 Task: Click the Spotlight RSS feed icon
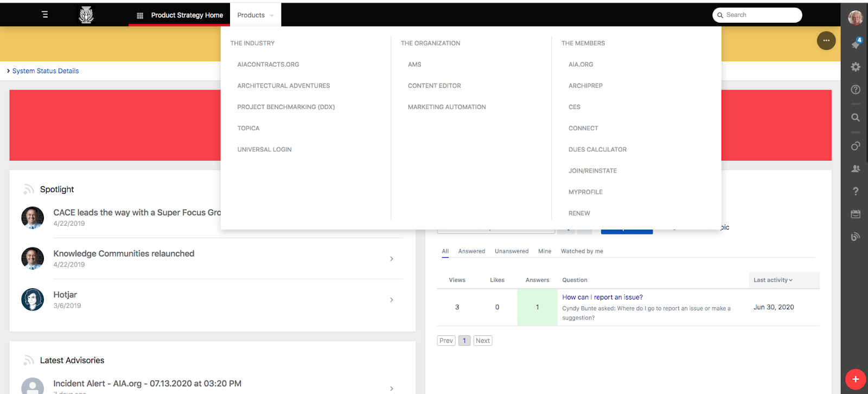(x=29, y=189)
